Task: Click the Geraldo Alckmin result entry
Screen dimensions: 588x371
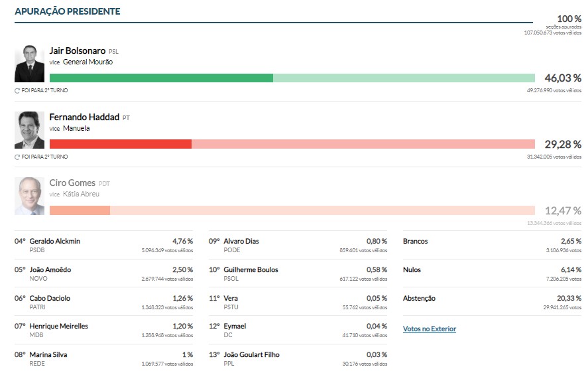Action: click(x=55, y=241)
